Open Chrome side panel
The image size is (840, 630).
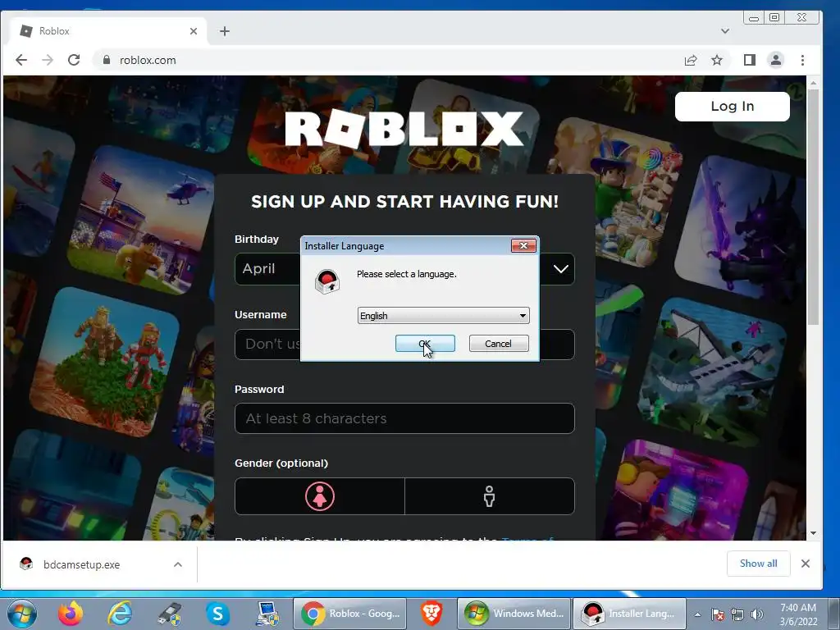(x=750, y=60)
